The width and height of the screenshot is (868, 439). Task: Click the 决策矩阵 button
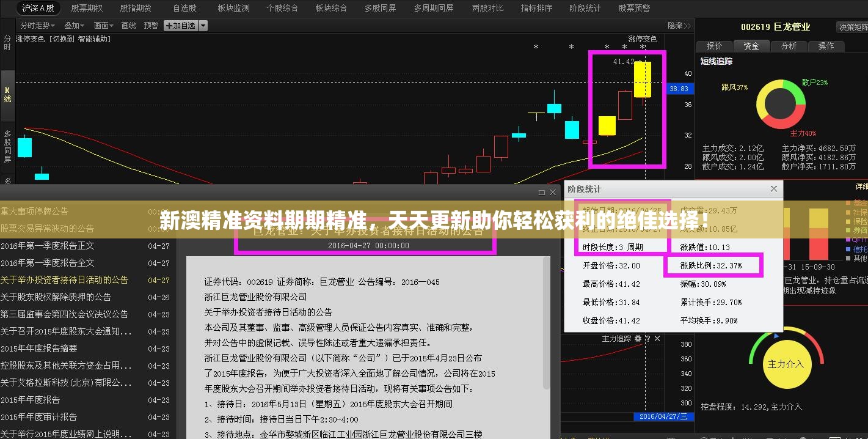tap(853, 27)
